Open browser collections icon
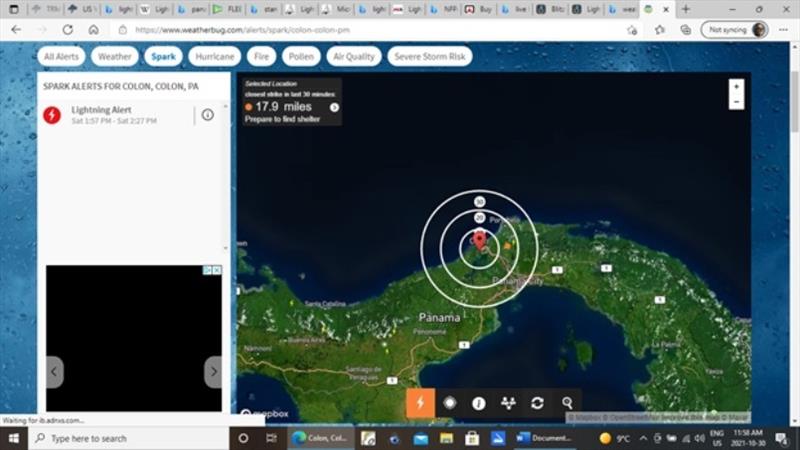The height and width of the screenshot is (450, 800). 686,30
